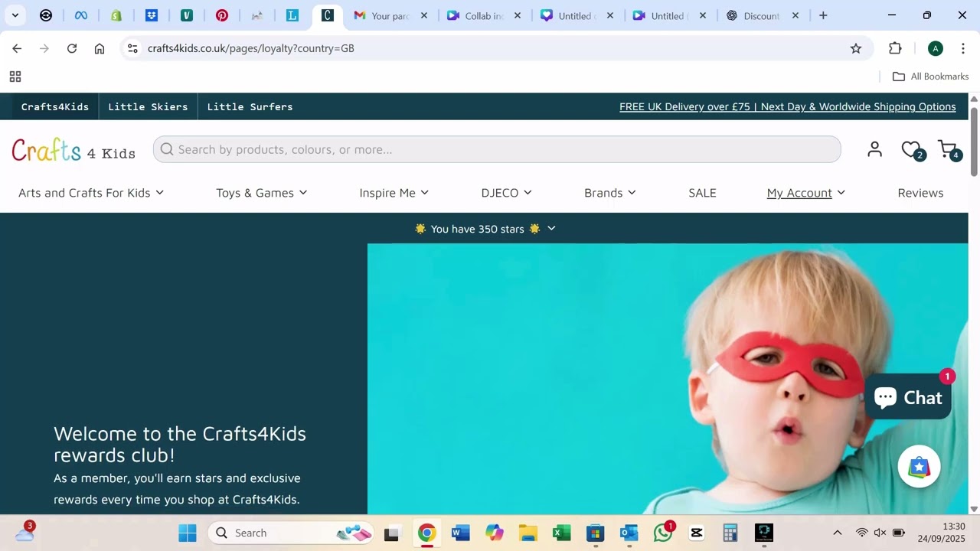Open the FREE UK Delivery shipping link
The width and height of the screenshot is (980, 551).
787,106
